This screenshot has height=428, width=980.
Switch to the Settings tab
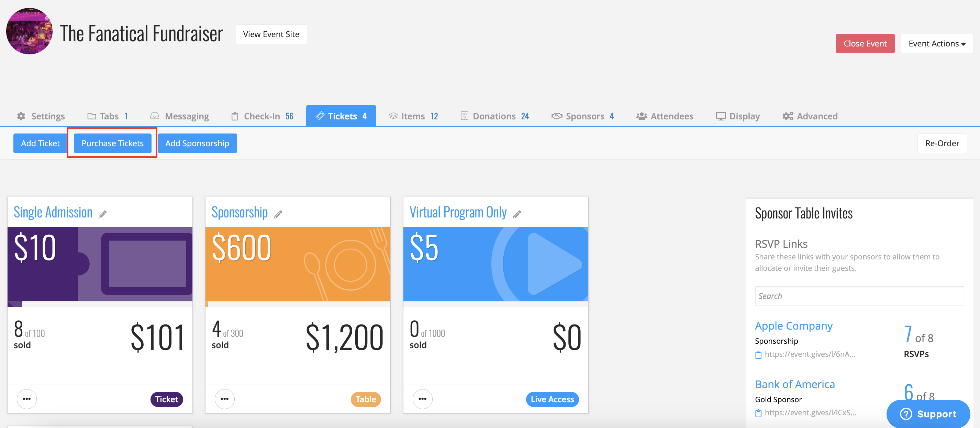pyautogui.click(x=41, y=116)
